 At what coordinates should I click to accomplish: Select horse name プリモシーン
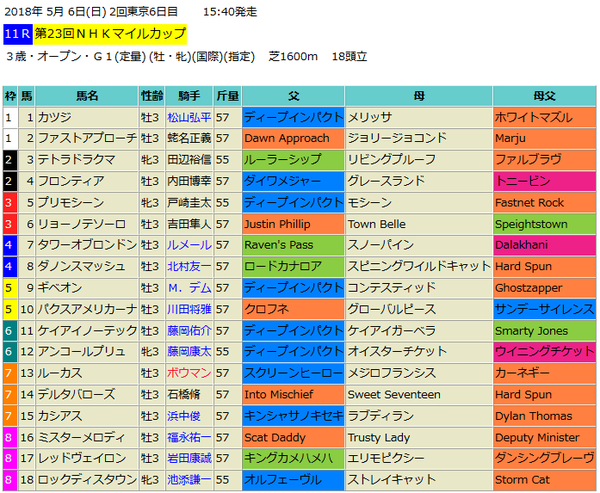[71, 202]
